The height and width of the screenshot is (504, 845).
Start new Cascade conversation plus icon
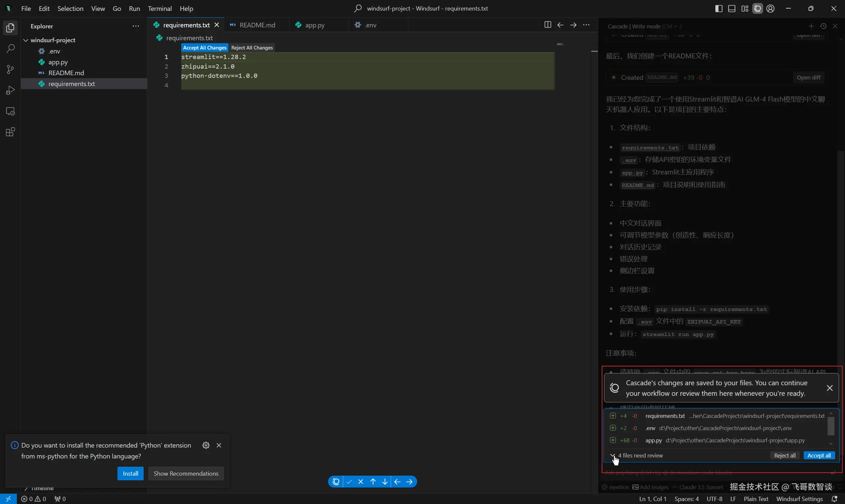[x=811, y=26]
